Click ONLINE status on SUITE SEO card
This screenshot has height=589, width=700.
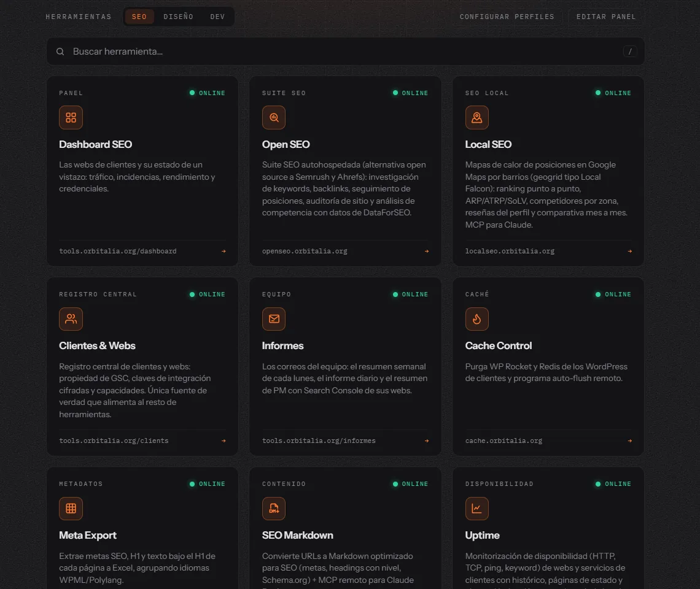[411, 93]
